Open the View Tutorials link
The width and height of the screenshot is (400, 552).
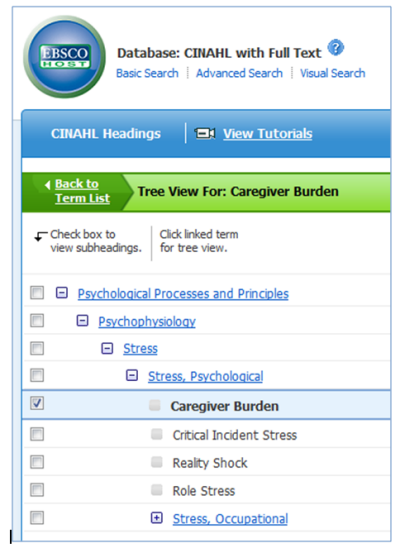coord(268,134)
